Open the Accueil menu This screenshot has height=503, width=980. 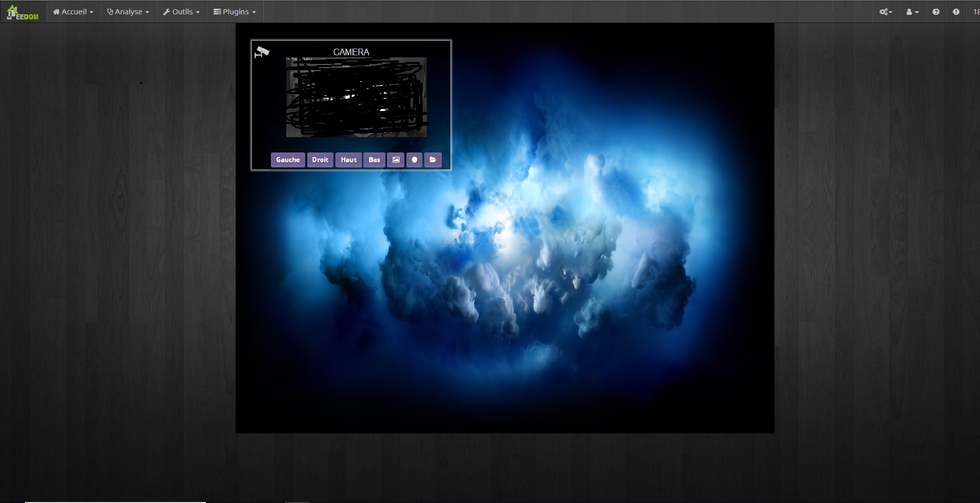coord(73,12)
